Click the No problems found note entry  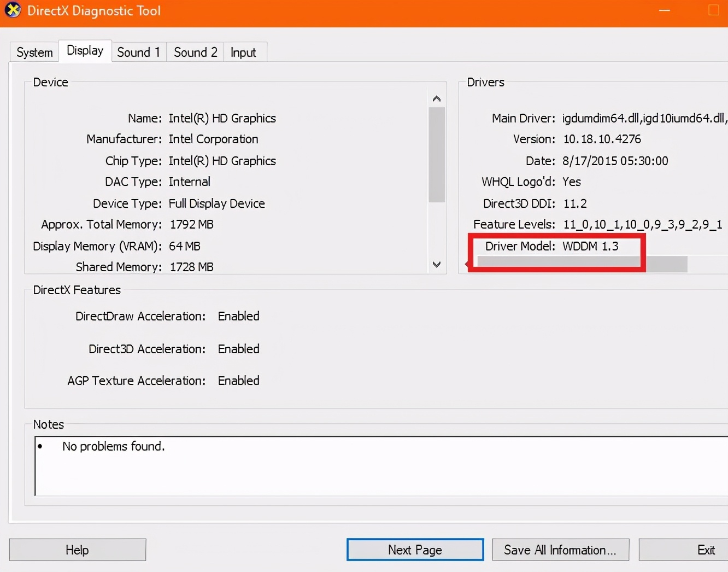(113, 446)
